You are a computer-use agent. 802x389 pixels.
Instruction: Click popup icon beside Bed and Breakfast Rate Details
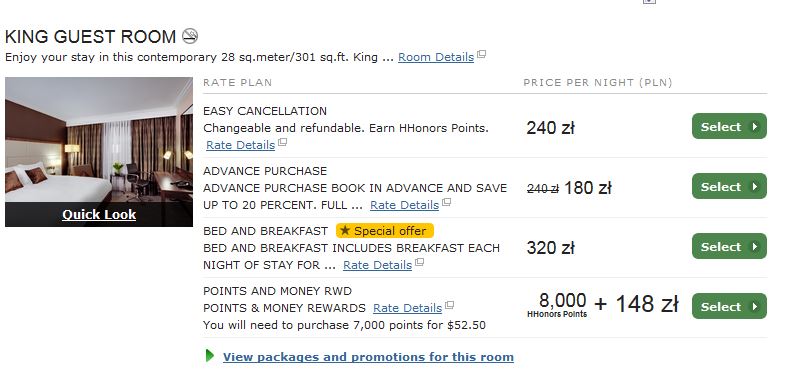click(419, 262)
